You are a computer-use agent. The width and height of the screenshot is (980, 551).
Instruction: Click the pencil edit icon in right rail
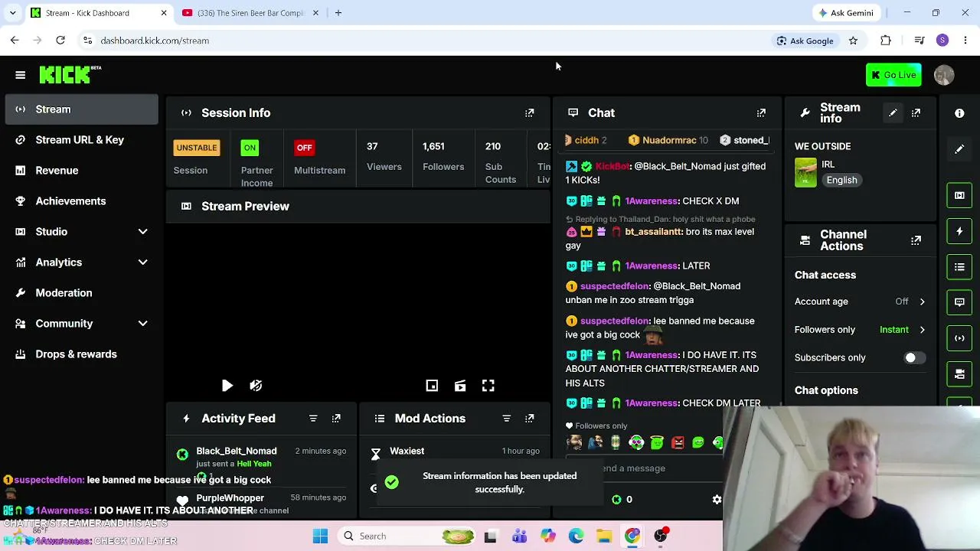click(x=959, y=149)
